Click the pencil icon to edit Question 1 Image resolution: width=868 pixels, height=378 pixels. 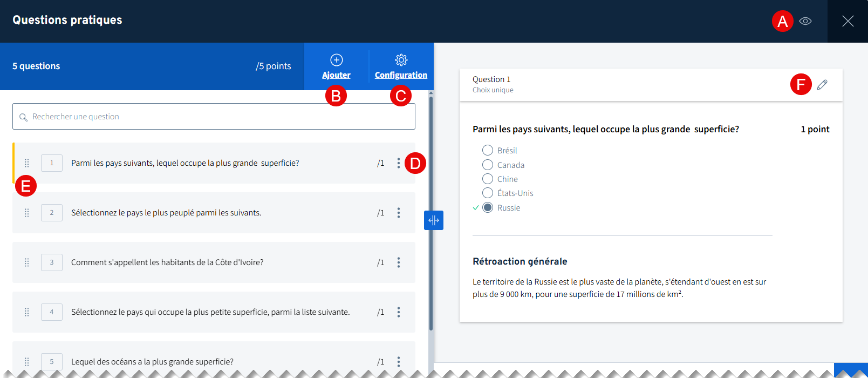coord(822,85)
